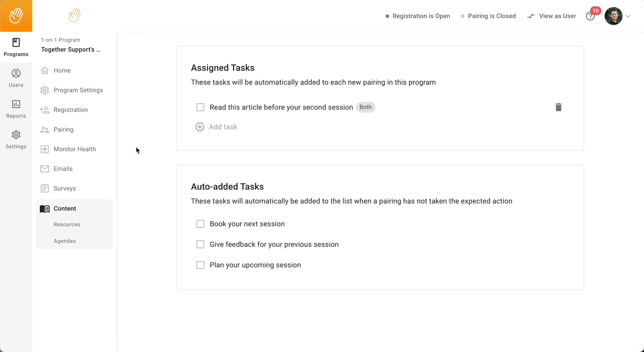This screenshot has width=644, height=352.
Task: Click the Assigned Tasks heading
Action: 223,68
